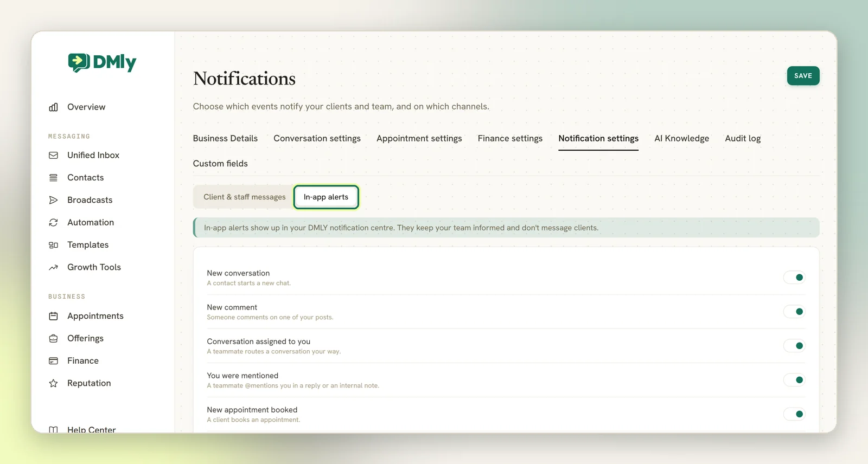Open Custom fields tab
Viewport: 868px width, 464px height.
click(220, 163)
